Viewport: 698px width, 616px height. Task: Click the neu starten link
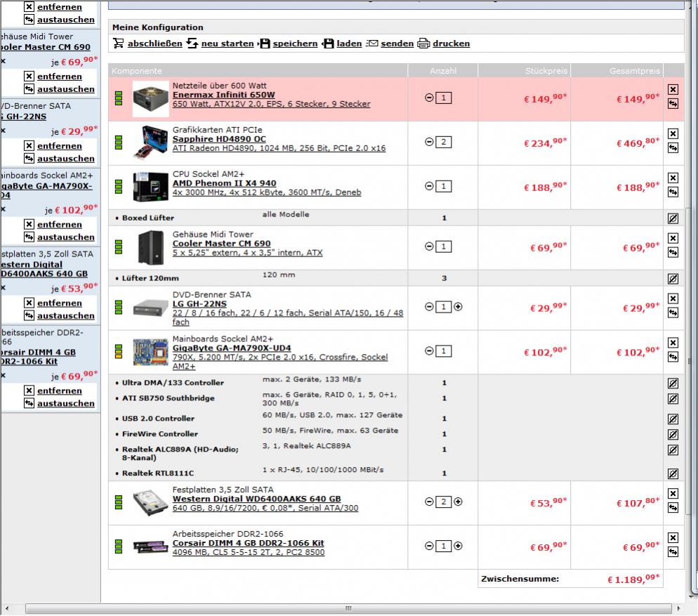[228, 44]
